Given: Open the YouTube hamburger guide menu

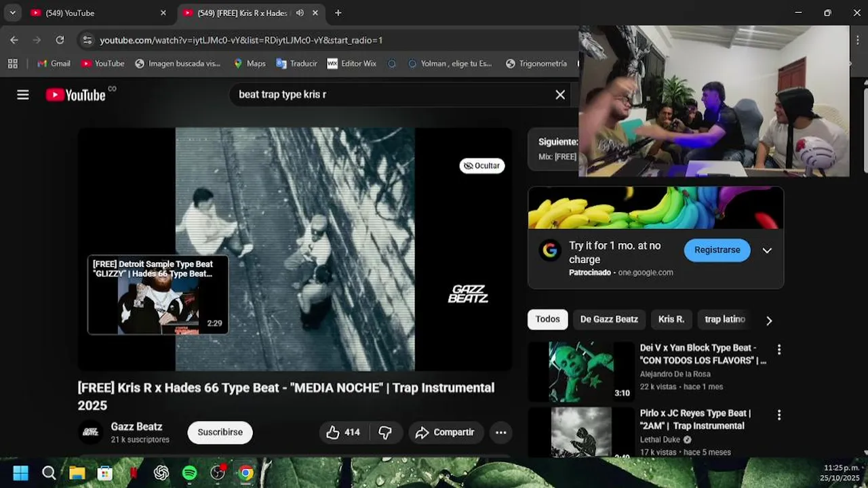Looking at the screenshot, I should [23, 95].
